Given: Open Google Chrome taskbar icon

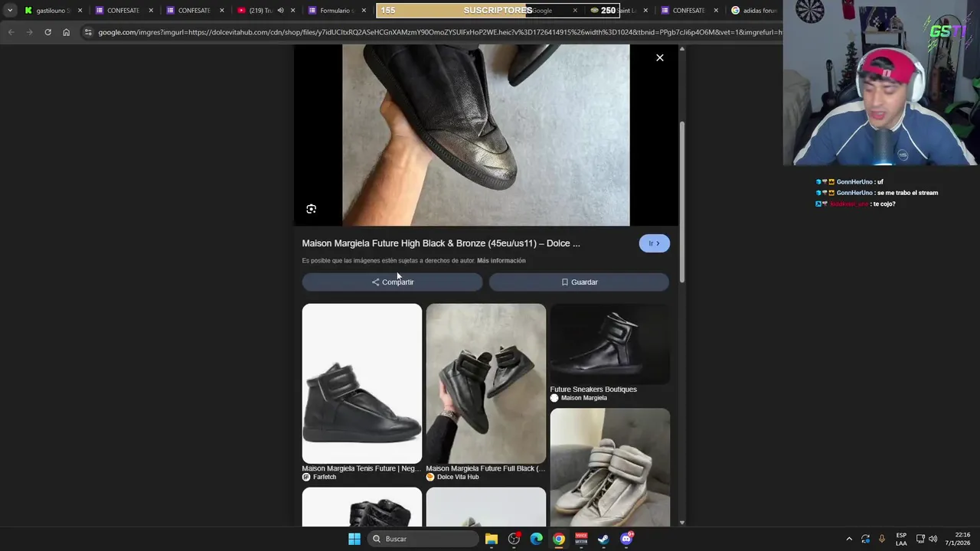Looking at the screenshot, I should click(x=559, y=539).
